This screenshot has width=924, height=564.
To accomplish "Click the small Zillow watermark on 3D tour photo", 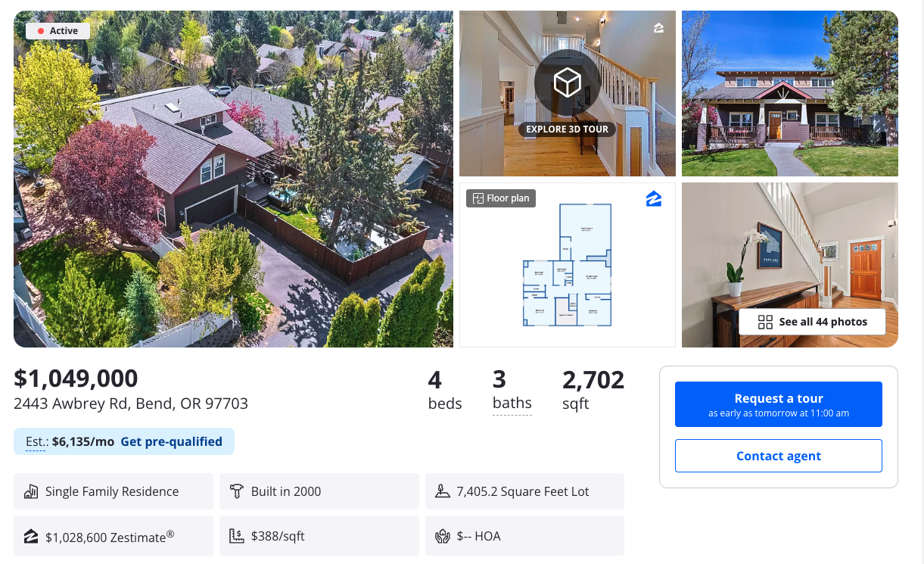I will coord(658,28).
